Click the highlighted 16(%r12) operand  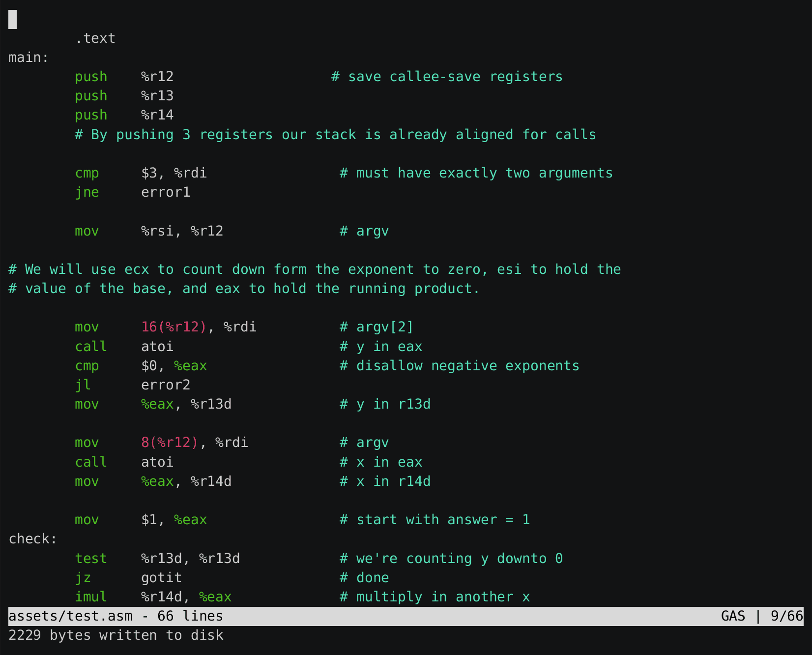click(x=173, y=327)
